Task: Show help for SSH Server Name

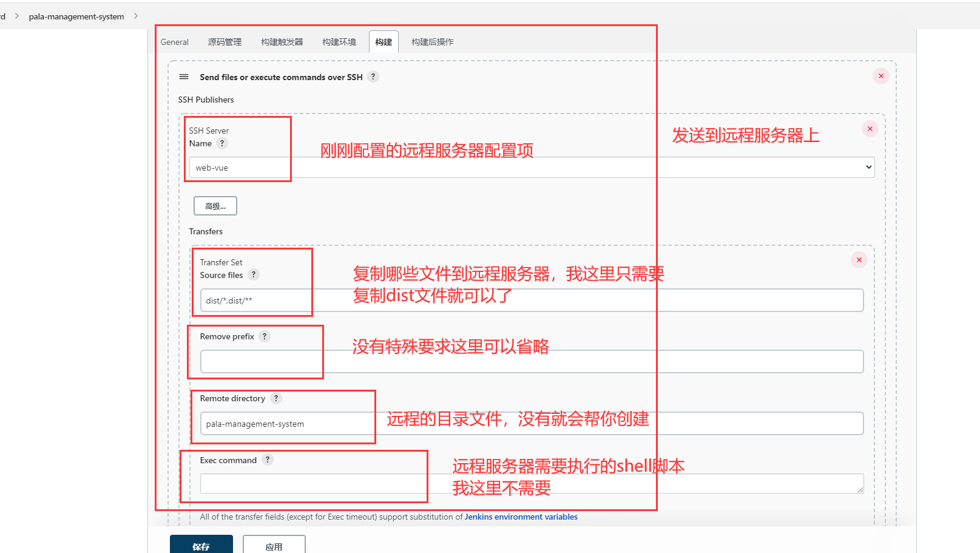Action: pos(222,143)
